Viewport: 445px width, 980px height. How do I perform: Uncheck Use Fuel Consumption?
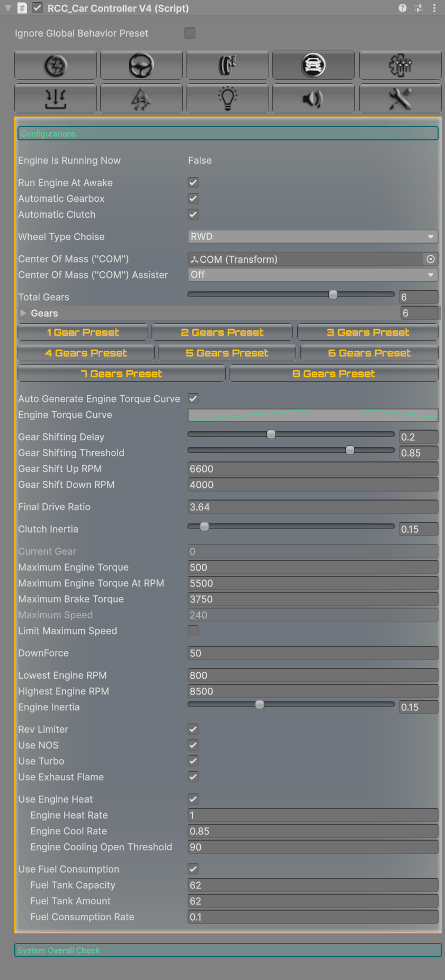(x=193, y=869)
